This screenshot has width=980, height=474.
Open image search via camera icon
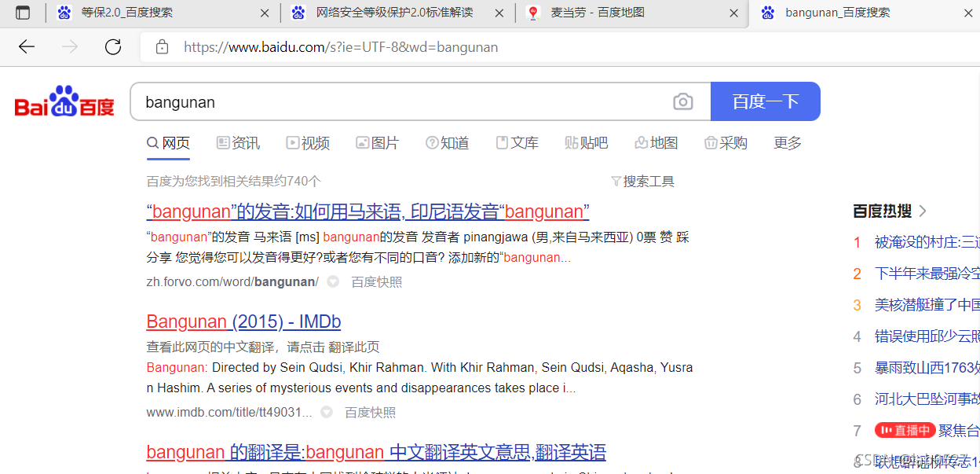683,101
